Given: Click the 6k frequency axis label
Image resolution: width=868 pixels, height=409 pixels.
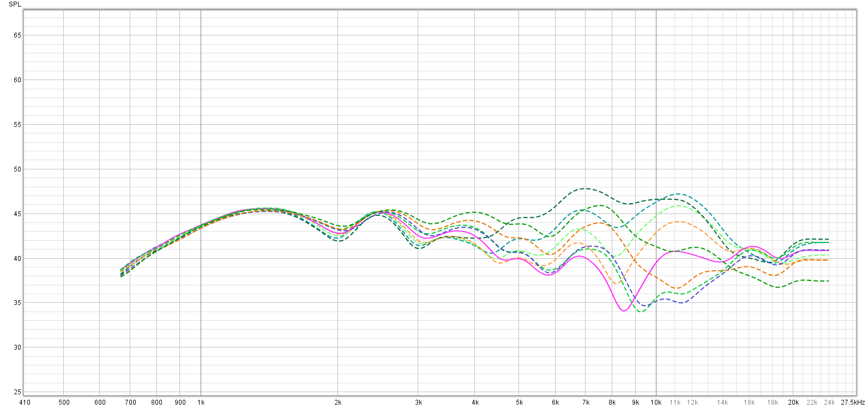Looking at the screenshot, I should (x=556, y=402).
